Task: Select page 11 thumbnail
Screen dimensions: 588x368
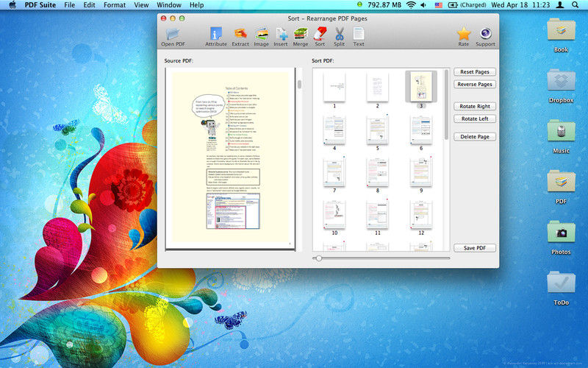Action: (378, 215)
